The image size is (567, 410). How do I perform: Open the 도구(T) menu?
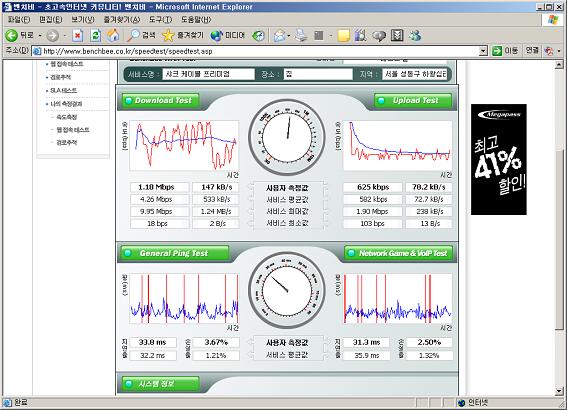(160, 20)
